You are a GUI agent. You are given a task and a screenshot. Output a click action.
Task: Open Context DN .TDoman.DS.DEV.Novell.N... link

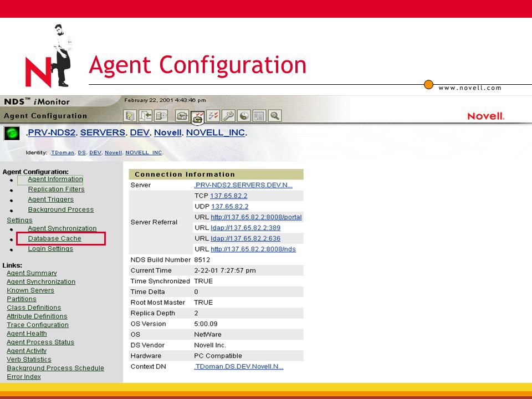(238, 367)
